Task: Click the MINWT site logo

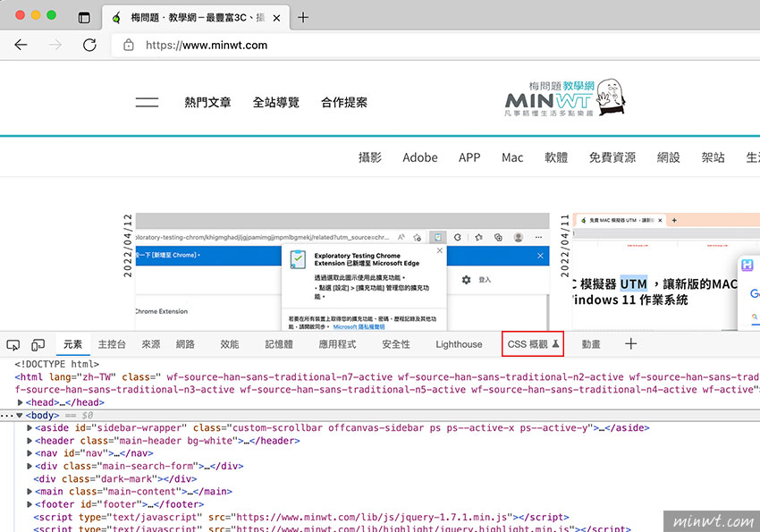Action: coord(565,98)
